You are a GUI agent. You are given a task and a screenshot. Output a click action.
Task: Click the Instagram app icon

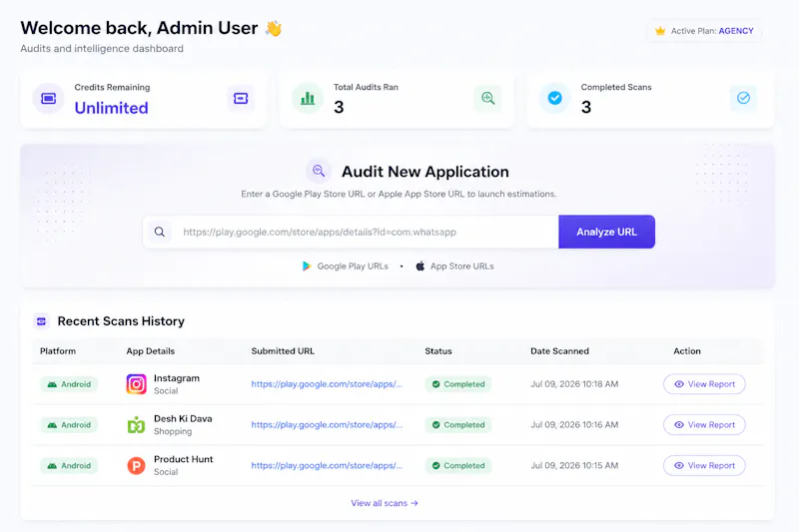pyautogui.click(x=136, y=384)
